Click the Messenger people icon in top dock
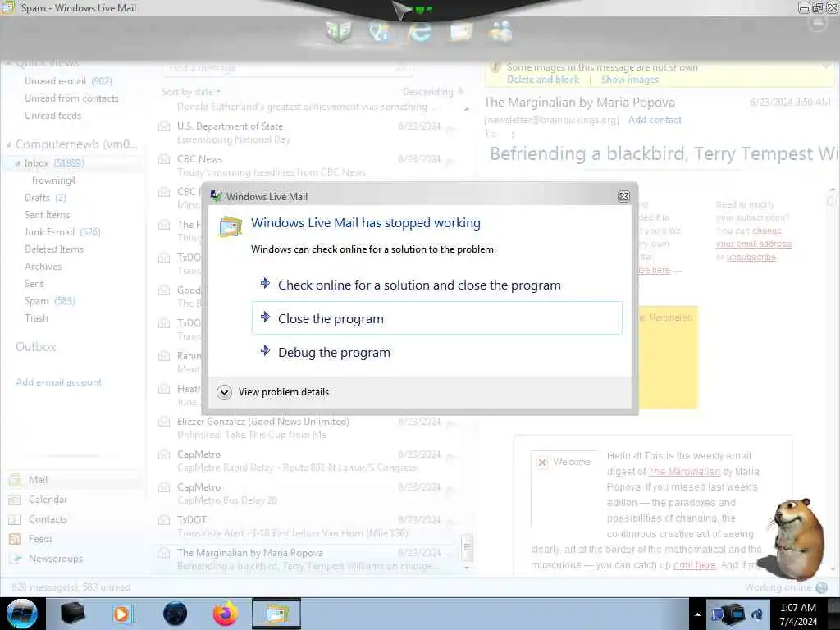The image size is (840, 630). coord(500,31)
